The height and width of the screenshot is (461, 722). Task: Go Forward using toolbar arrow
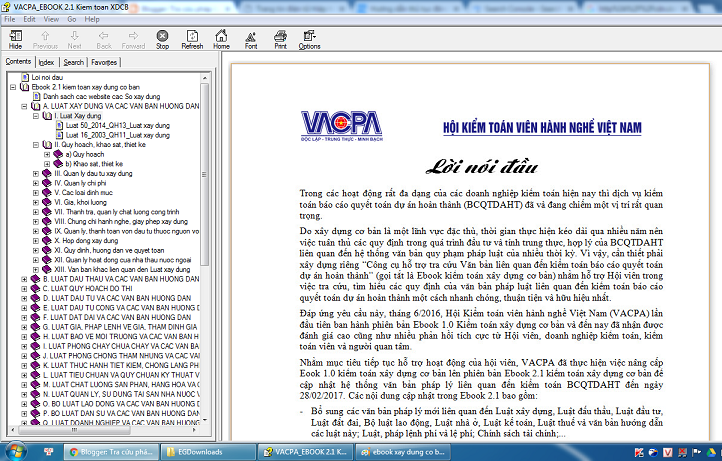tap(133, 40)
